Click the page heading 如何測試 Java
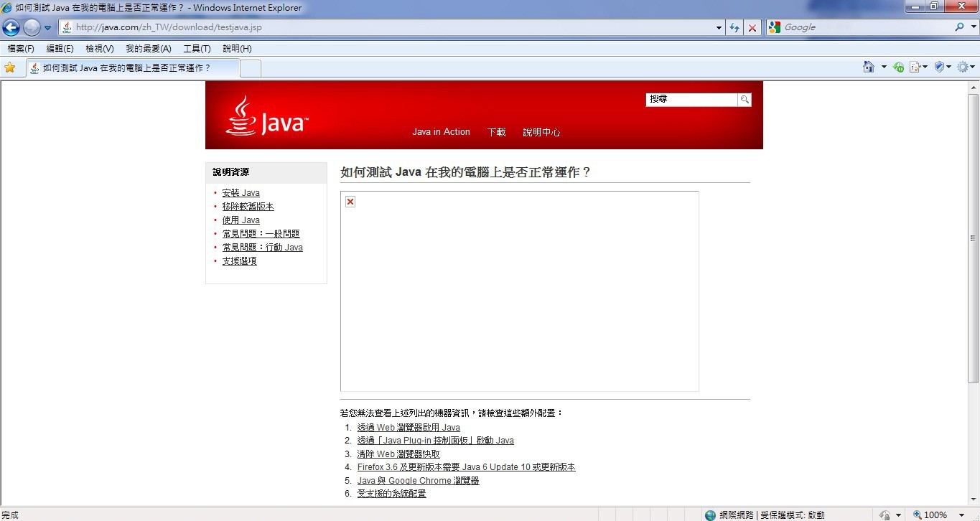This screenshot has height=521, width=980. pyautogui.click(x=465, y=172)
